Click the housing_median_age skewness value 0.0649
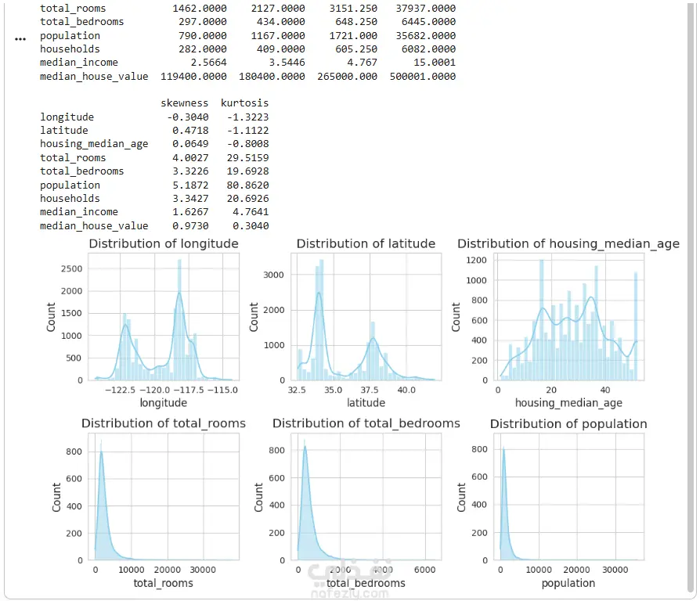The height and width of the screenshot is (601, 700). [x=190, y=144]
